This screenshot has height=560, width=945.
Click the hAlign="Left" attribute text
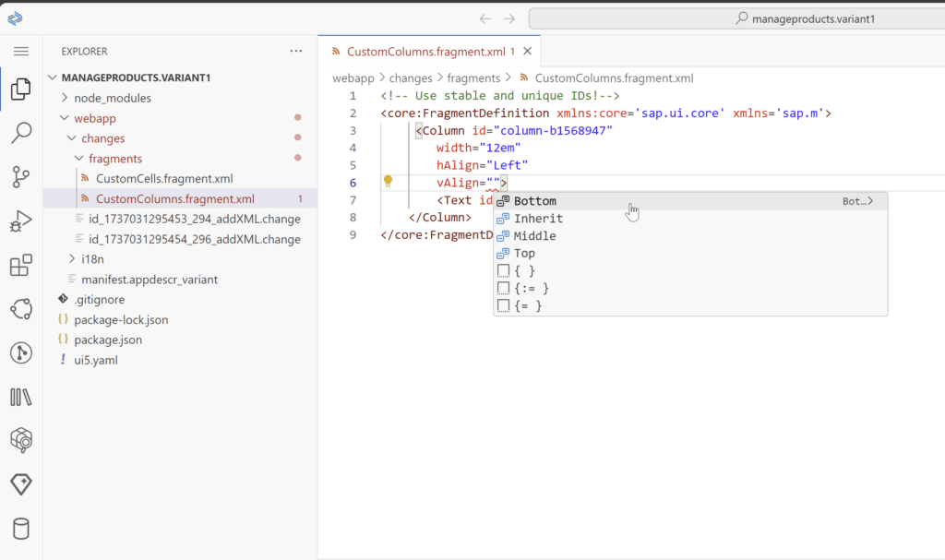pyautogui.click(x=482, y=165)
